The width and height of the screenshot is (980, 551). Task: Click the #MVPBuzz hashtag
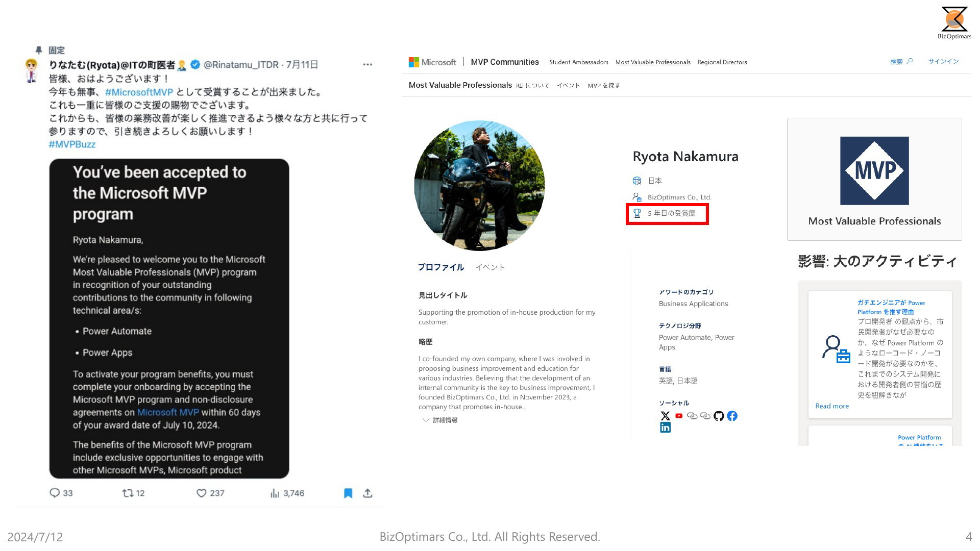pyautogui.click(x=72, y=144)
